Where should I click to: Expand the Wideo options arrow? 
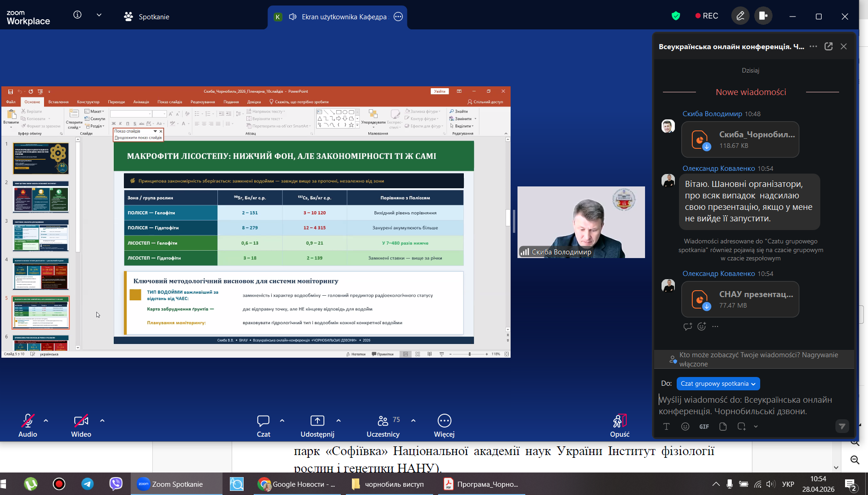coord(102,421)
